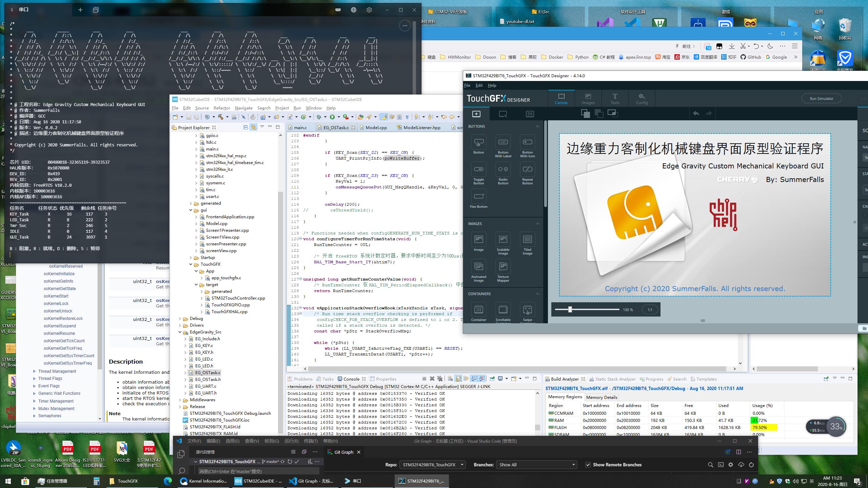Click the canvas zoom slider handle

[x=570, y=309]
